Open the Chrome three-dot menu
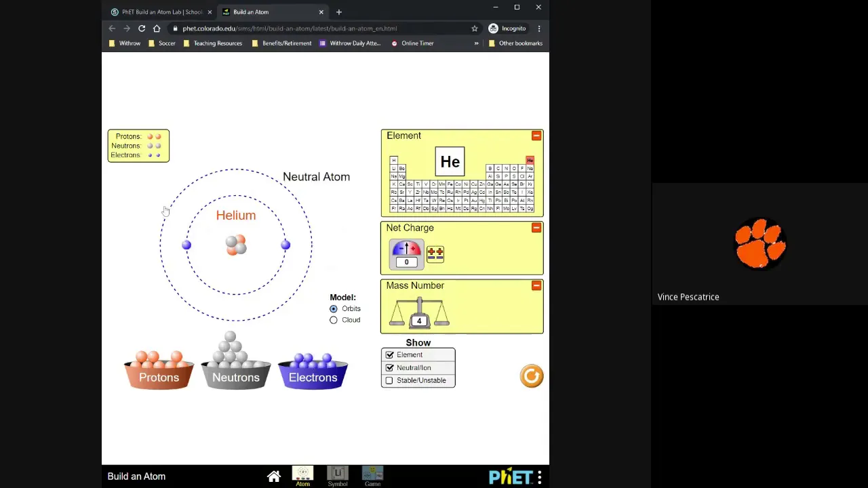Image resolution: width=868 pixels, height=488 pixels. 539,28
